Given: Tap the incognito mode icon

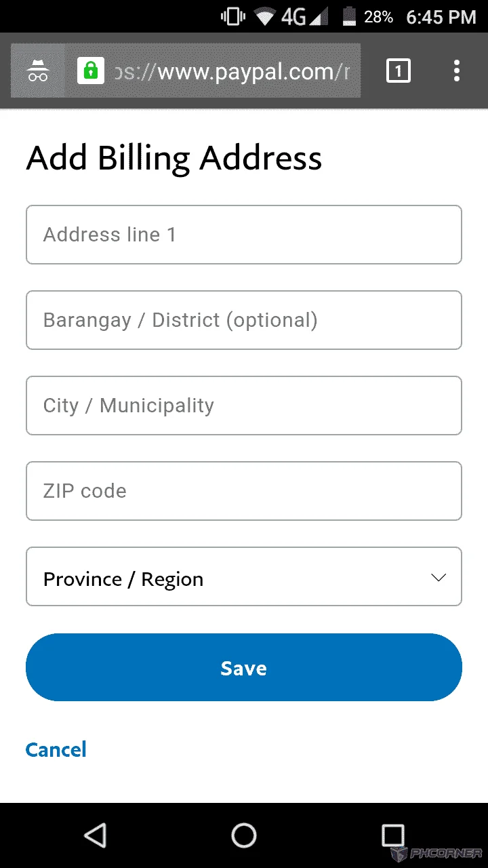Looking at the screenshot, I should pos(38,71).
